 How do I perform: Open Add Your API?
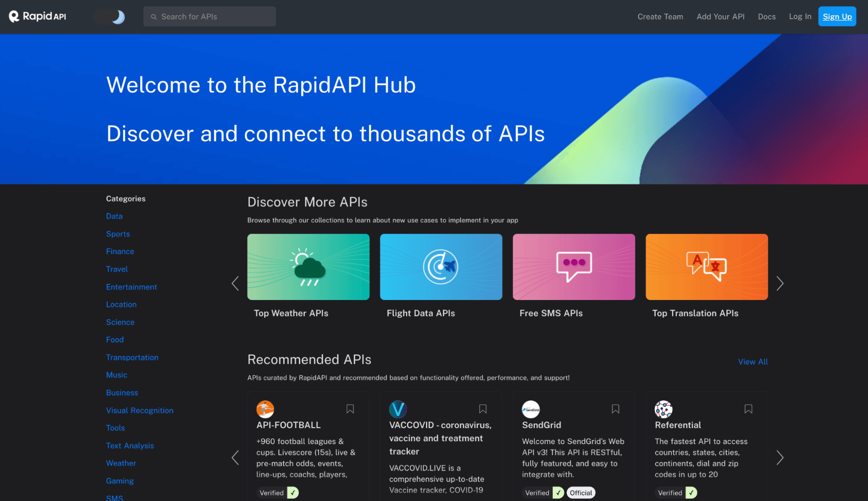(720, 16)
